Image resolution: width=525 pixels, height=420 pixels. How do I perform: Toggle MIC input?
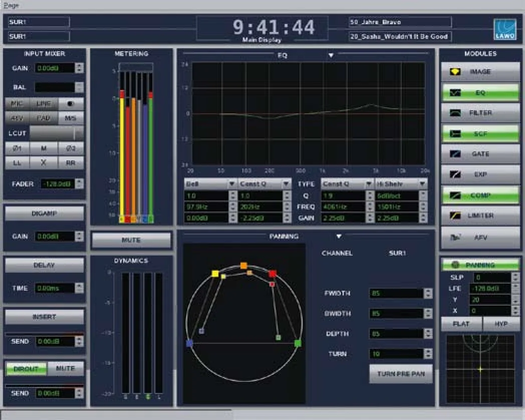17,104
